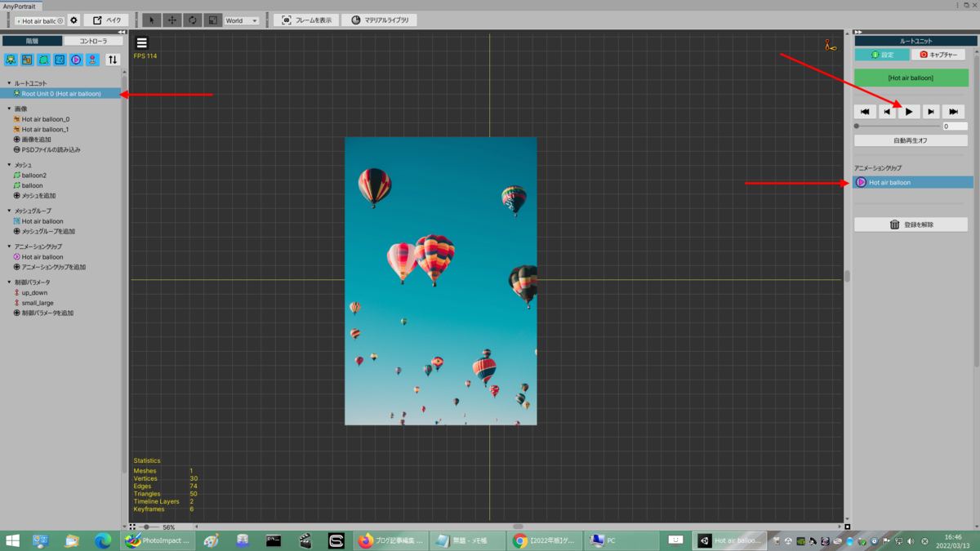Toggle the キャプチャー capture mode button
The width and height of the screenshot is (980, 551).
pos(938,55)
